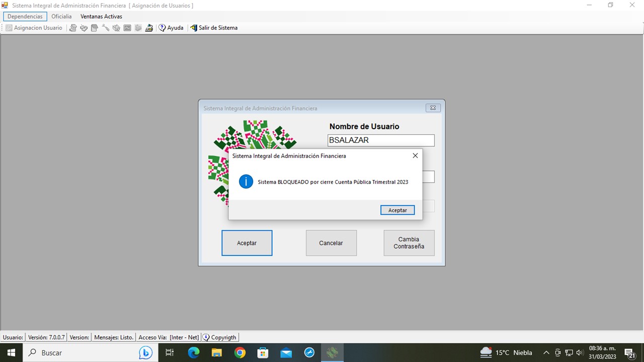Open File Explorer from the taskbar
This screenshot has width=644, height=362.
coord(217,353)
